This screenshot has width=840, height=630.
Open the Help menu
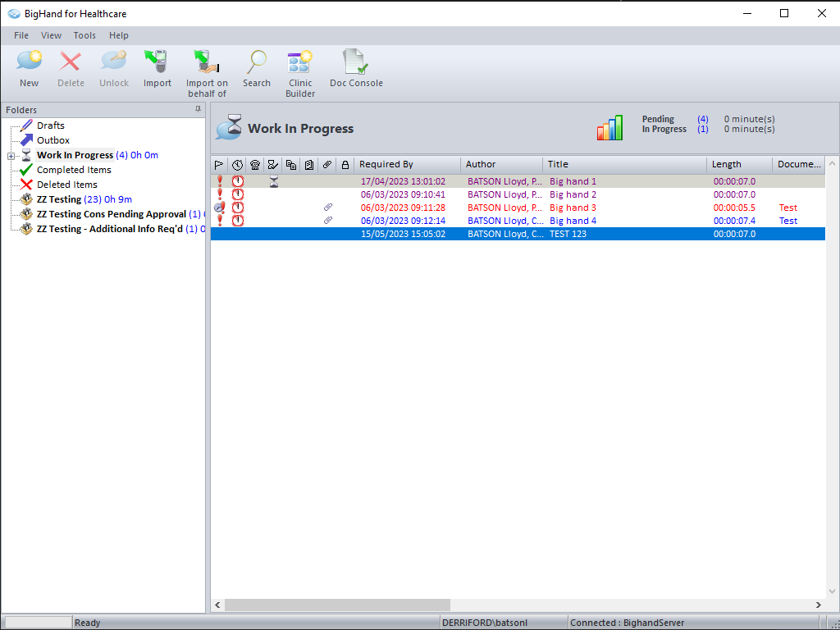pyautogui.click(x=119, y=35)
